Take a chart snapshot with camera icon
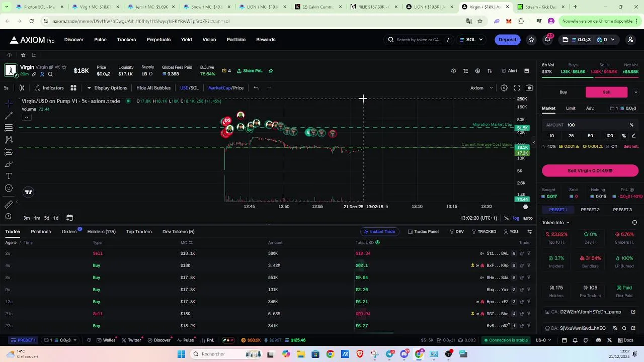This screenshot has height=362, width=644. click(529, 88)
